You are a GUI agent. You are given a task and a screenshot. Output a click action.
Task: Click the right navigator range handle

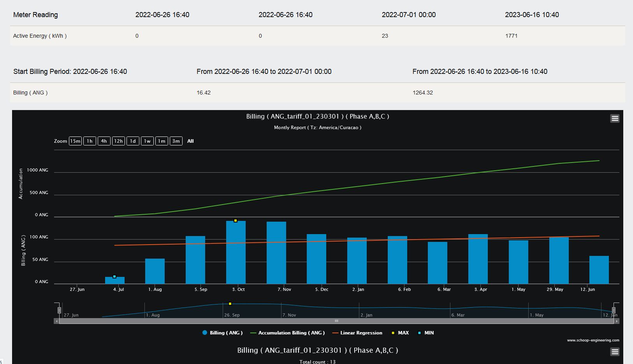(614, 310)
